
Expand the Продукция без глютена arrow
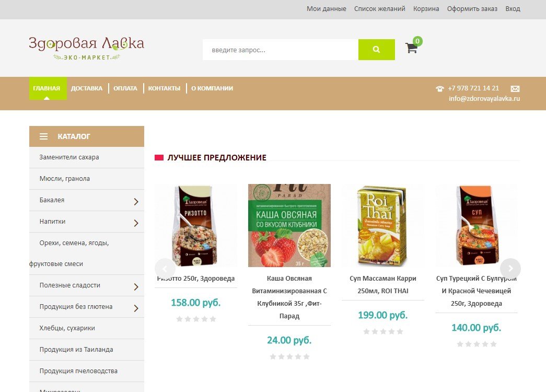[136, 308]
